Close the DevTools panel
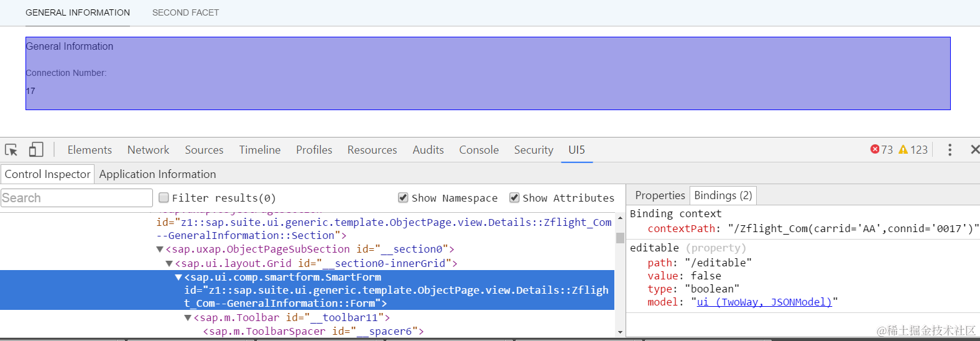 pyautogui.click(x=974, y=150)
